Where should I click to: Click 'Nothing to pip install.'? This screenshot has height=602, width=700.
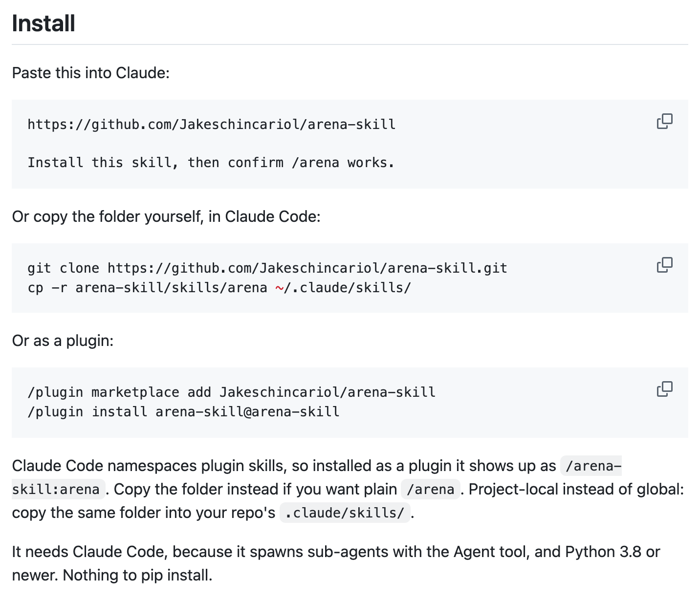tap(137, 575)
